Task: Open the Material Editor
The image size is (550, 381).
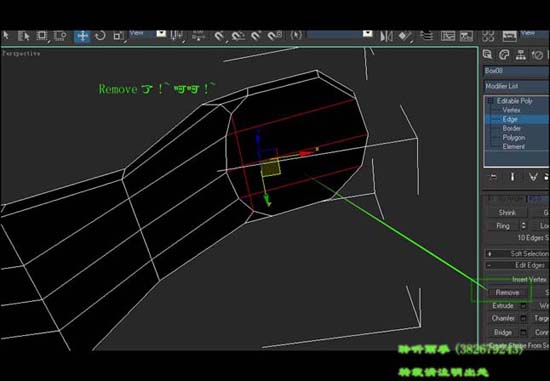Action: coord(488,36)
